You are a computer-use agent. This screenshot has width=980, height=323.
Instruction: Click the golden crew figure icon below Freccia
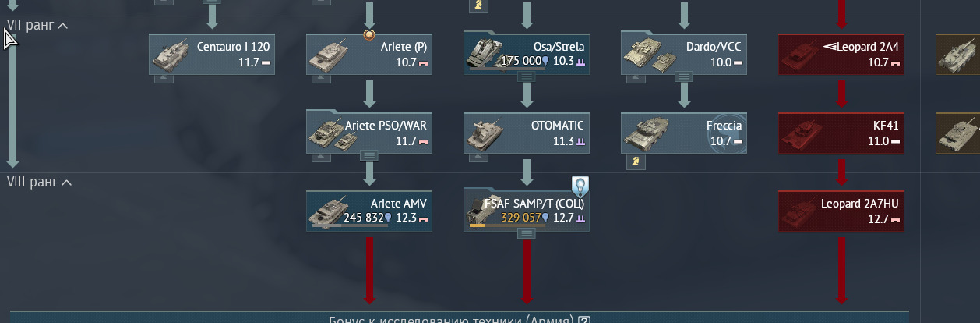point(636,161)
